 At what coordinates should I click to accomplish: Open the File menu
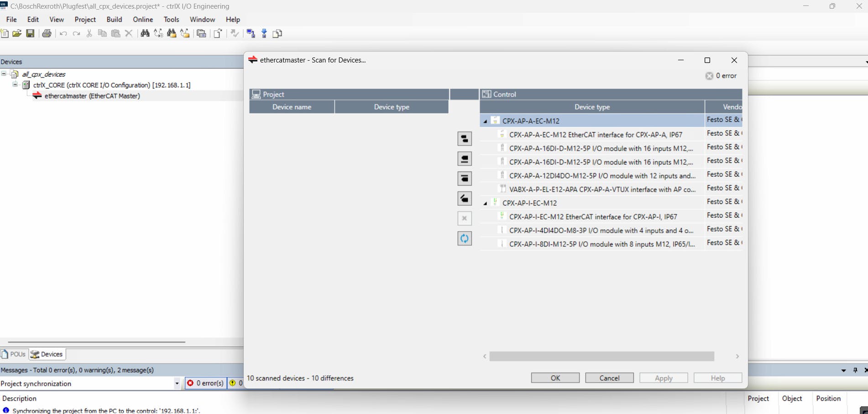pyautogui.click(x=11, y=20)
